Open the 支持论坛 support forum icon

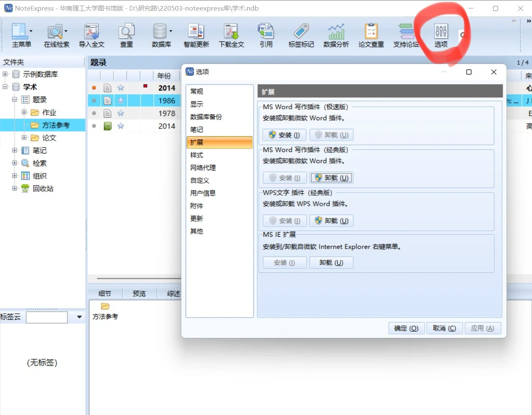point(406,31)
